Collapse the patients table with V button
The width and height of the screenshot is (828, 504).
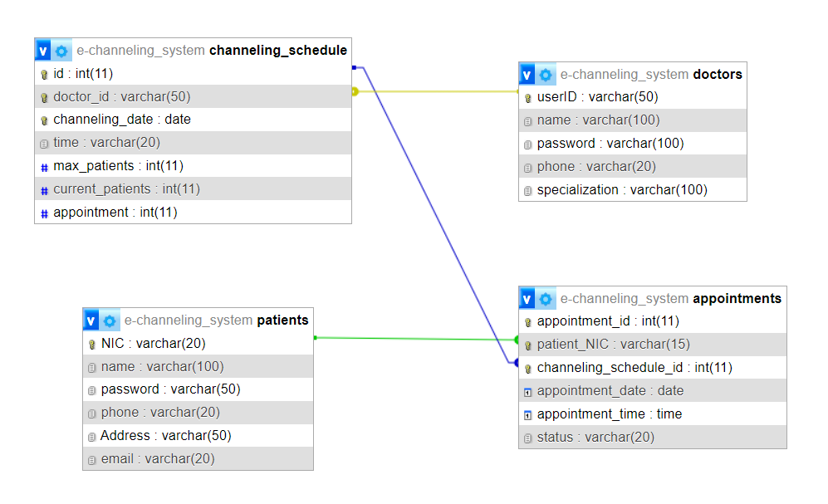[92, 321]
